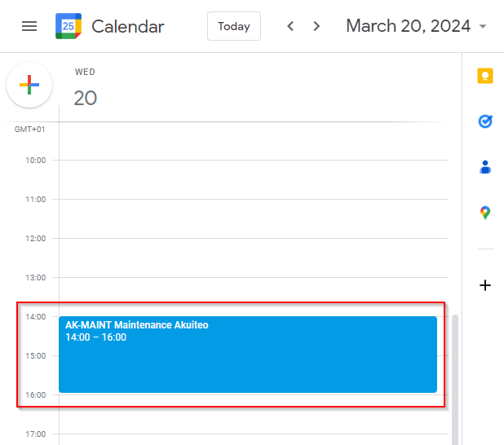Click the empty 11:00 time slot

tap(253, 218)
